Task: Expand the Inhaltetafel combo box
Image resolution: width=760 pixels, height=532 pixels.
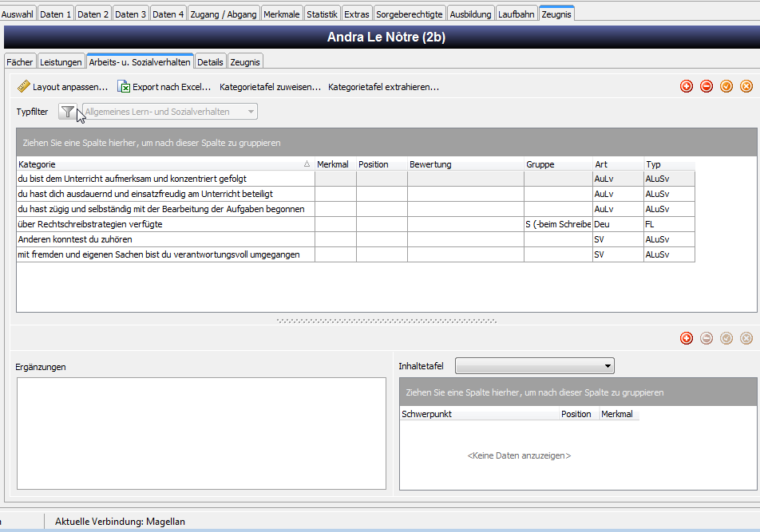Action: pos(535,366)
